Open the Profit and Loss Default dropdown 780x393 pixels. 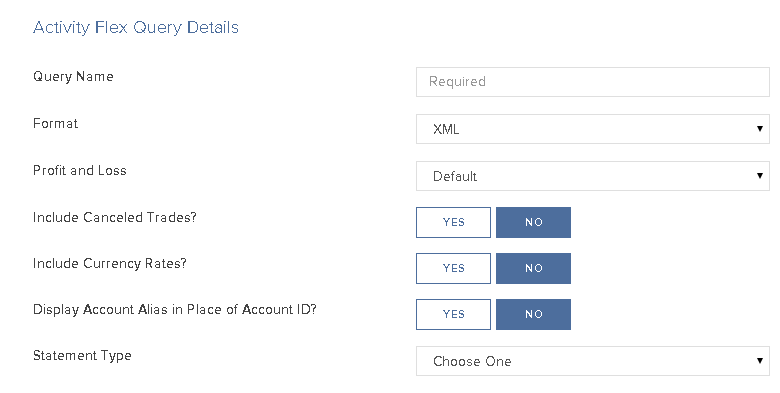pyautogui.click(x=592, y=176)
